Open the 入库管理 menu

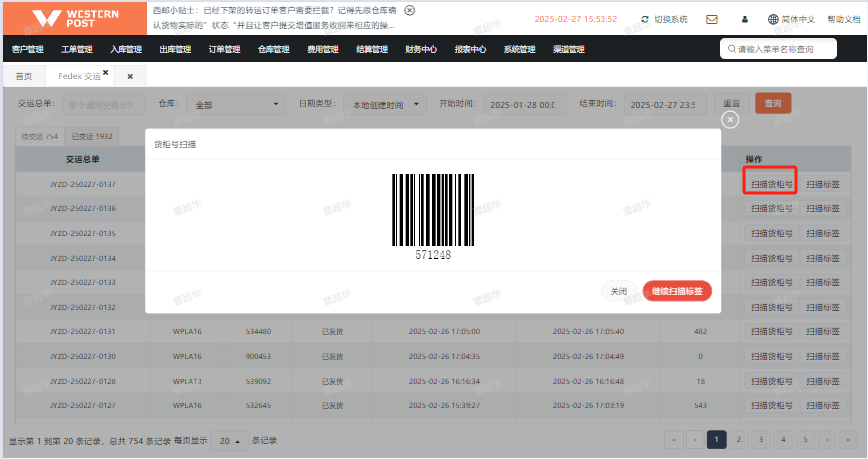126,49
